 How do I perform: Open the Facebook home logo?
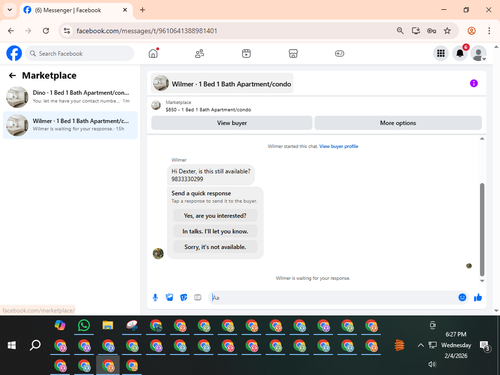[14, 53]
